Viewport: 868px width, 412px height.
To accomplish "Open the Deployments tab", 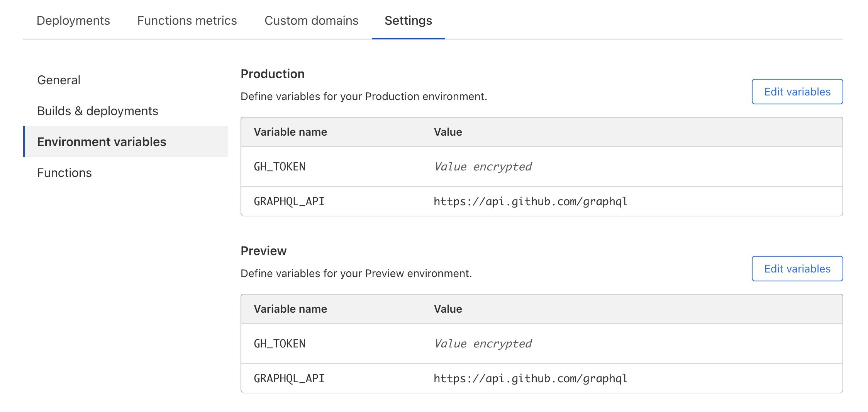I will (x=73, y=20).
